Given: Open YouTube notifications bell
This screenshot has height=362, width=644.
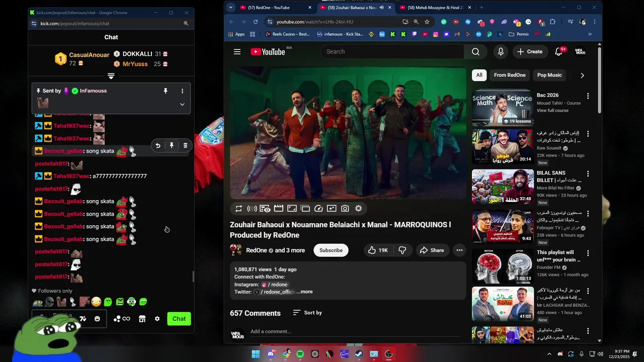Looking at the screenshot, I should (558, 52).
